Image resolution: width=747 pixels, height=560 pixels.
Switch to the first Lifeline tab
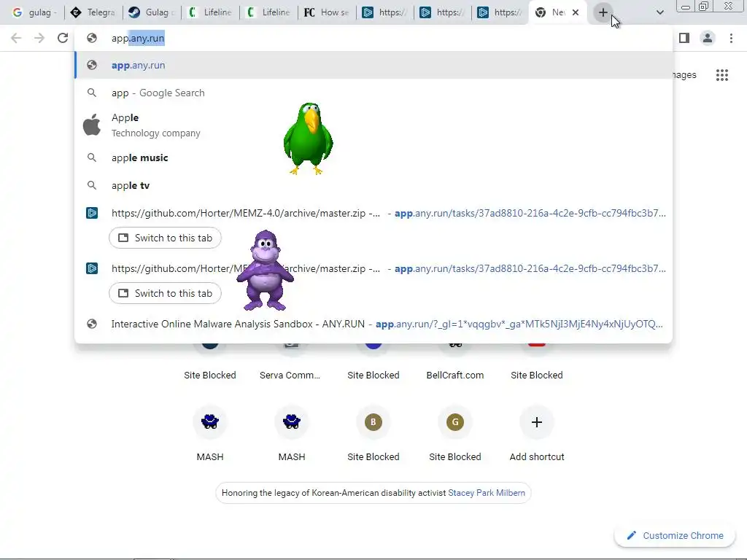pos(209,12)
